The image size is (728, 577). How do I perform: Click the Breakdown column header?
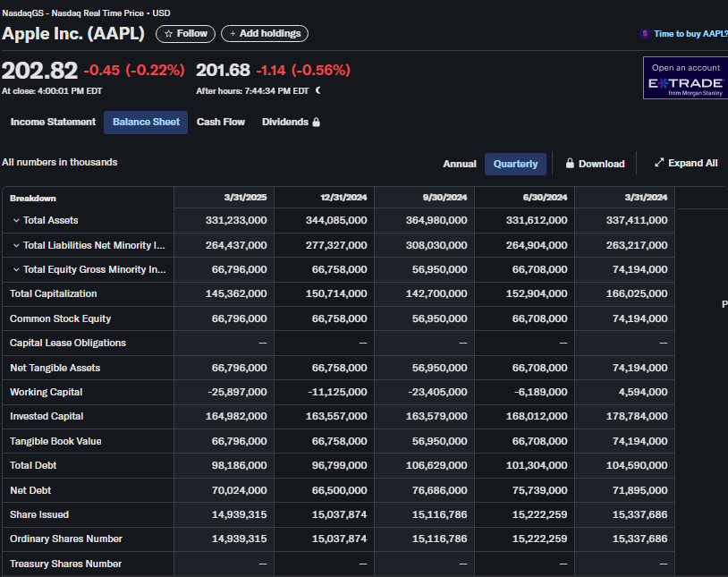coord(33,199)
